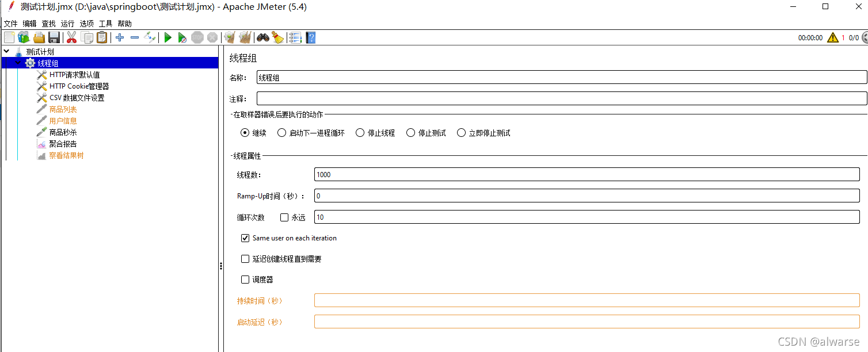
Task: Open the 文件 menu
Action: [11, 24]
